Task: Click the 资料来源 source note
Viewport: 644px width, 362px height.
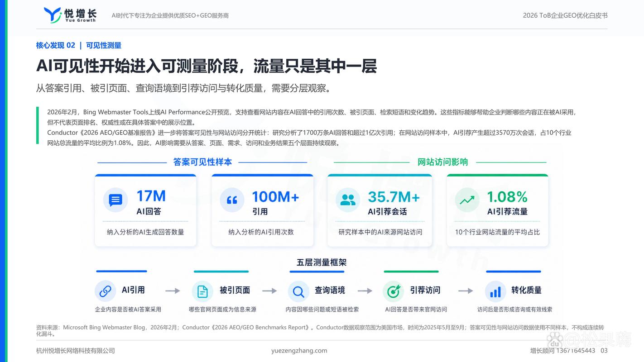Action: (320, 331)
